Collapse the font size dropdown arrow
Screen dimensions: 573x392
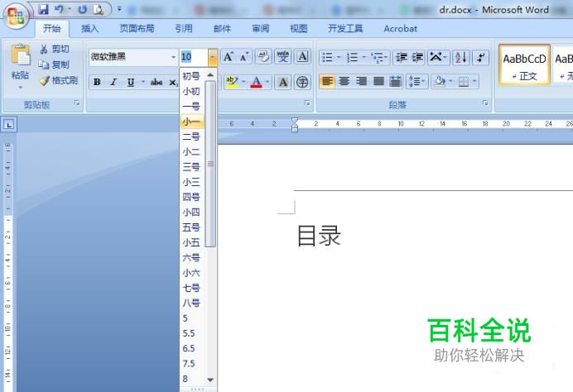pos(212,57)
